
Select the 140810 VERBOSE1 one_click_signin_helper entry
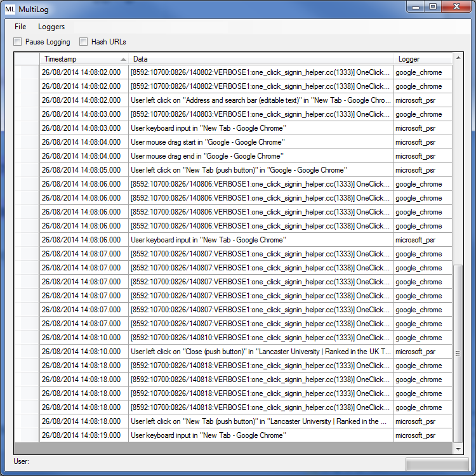pos(261,338)
